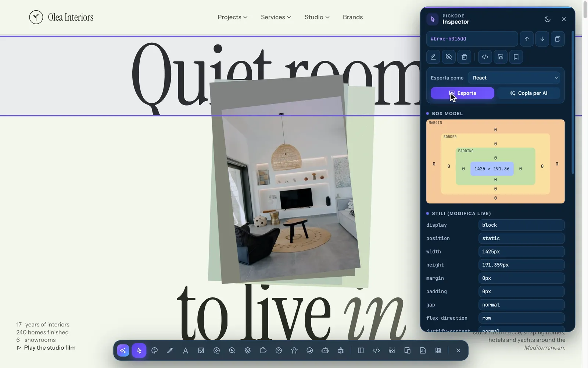
Task: Select parent element with up arrow button
Action: (527, 39)
